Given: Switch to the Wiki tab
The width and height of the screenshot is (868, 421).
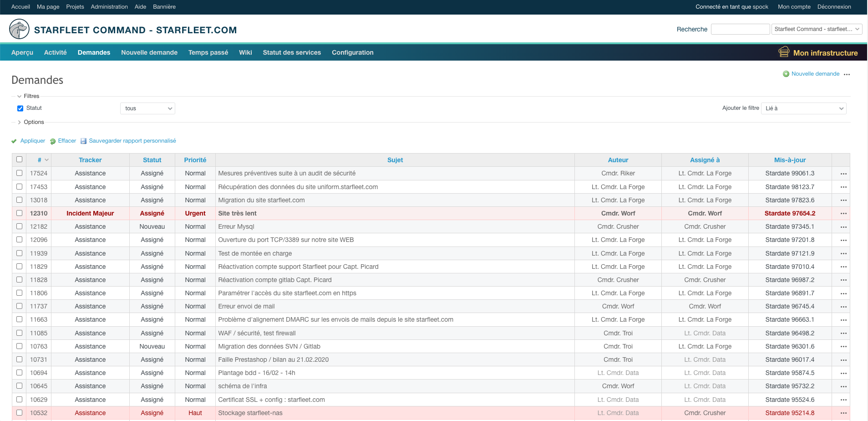Looking at the screenshot, I should [x=245, y=52].
